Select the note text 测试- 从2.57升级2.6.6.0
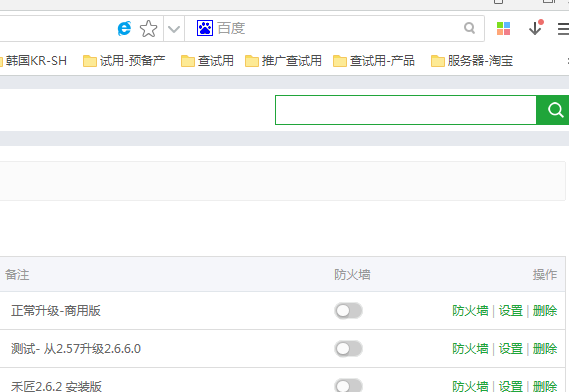Image resolution: width=569 pixels, height=392 pixels. click(x=76, y=348)
